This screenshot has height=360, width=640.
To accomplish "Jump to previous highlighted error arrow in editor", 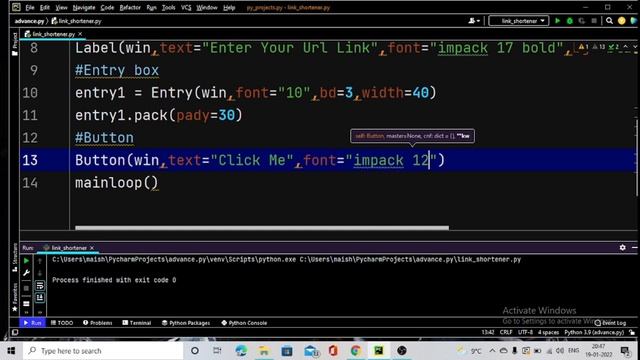I will (x=625, y=47).
